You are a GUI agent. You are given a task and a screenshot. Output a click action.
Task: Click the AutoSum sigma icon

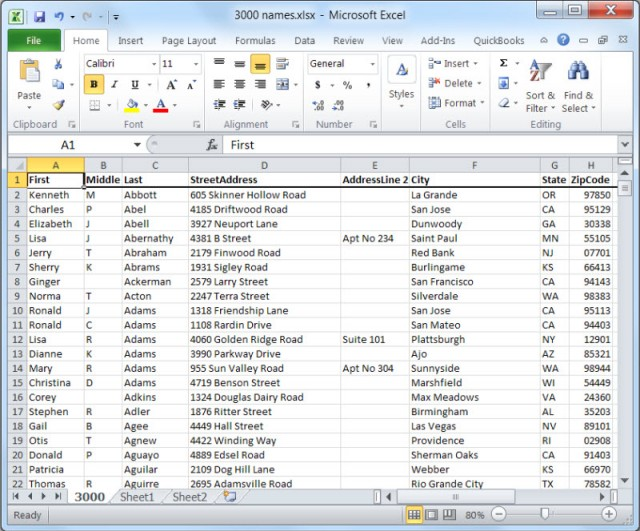coord(504,63)
